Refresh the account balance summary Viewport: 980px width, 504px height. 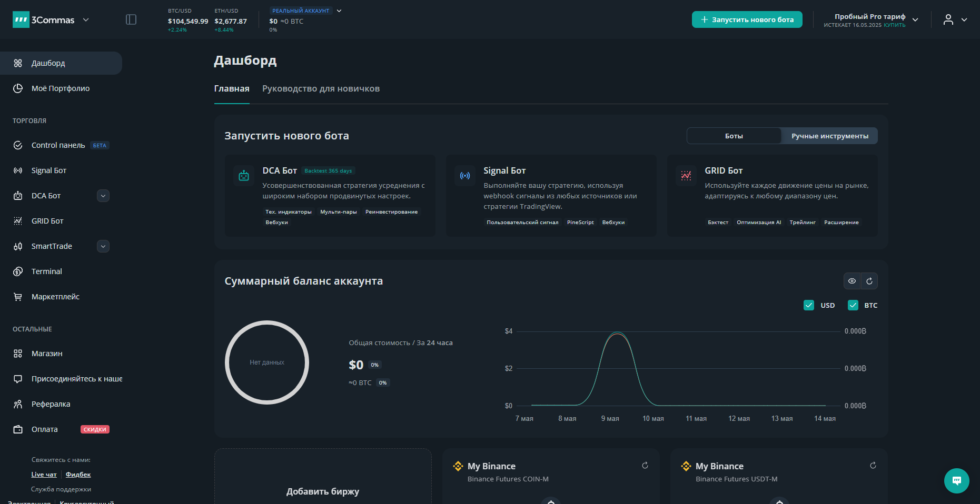pyautogui.click(x=869, y=281)
